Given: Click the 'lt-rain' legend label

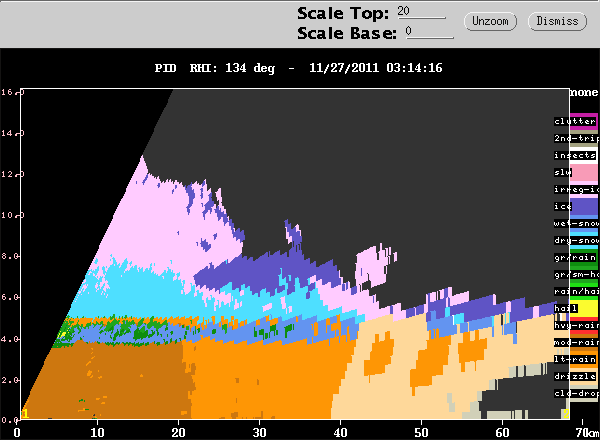Looking at the screenshot, I should (x=575, y=360).
